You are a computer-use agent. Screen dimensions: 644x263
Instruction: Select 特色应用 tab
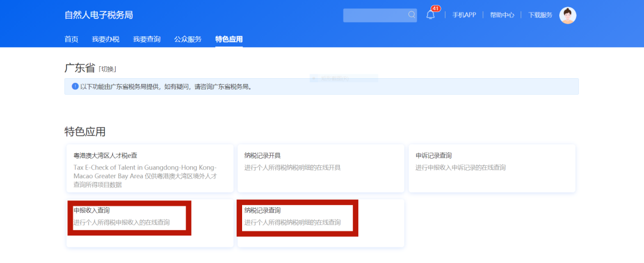pyautogui.click(x=229, y=39)
